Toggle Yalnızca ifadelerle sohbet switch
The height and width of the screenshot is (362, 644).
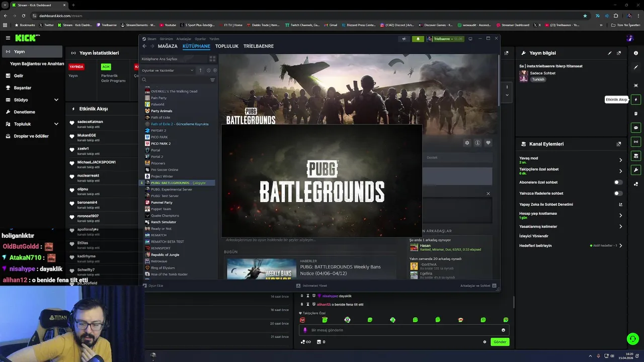(x=618, y=193)
